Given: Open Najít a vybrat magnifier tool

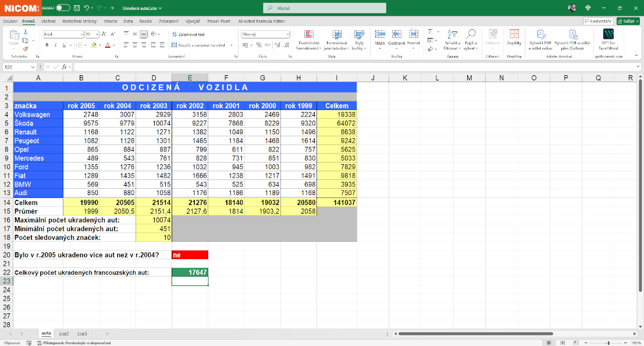Looking at the screenshot, I should tap(471, 40).
